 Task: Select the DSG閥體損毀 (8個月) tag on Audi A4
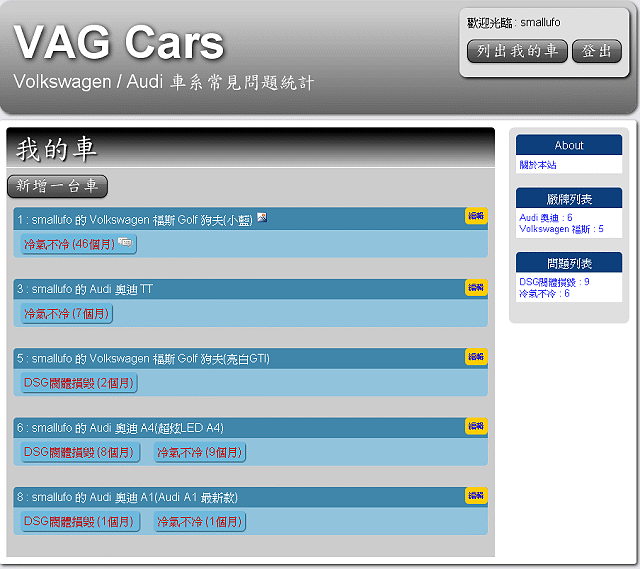point(80,452)
